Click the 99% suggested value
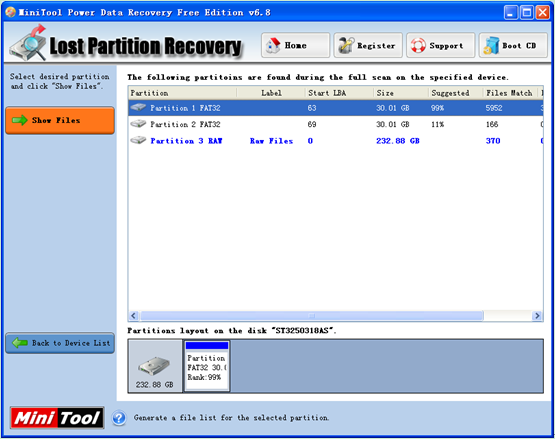The height and width of the screenshot is (439, 555). pyautogui.click(x=437, y=108)
